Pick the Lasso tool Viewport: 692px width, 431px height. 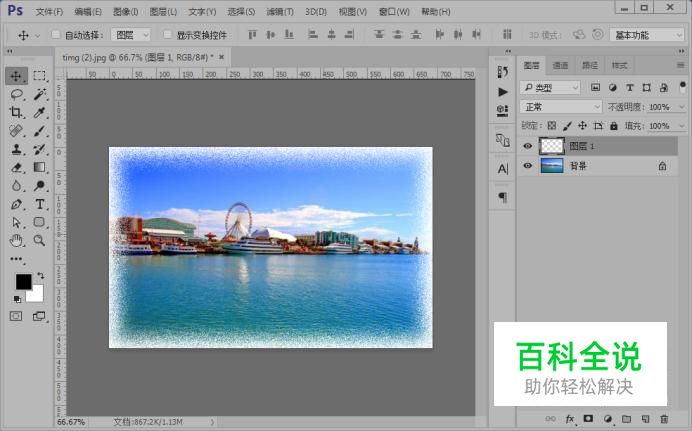[x=16, y=94]
